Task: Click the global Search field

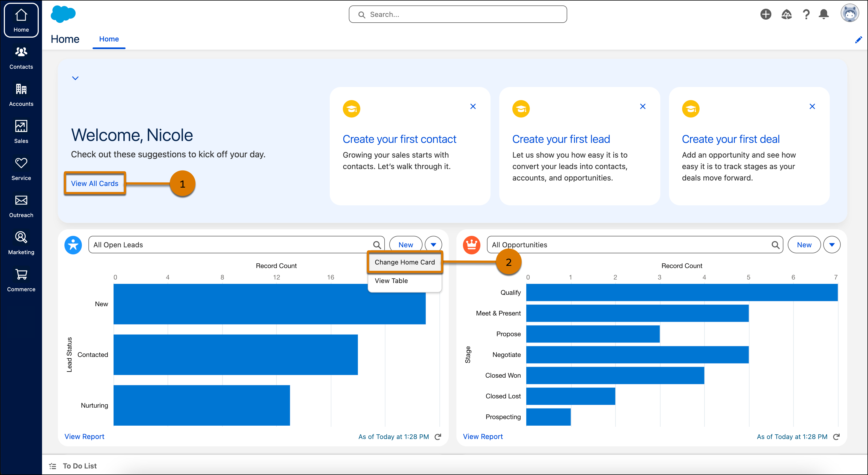Action: click(x=457, y=14)
